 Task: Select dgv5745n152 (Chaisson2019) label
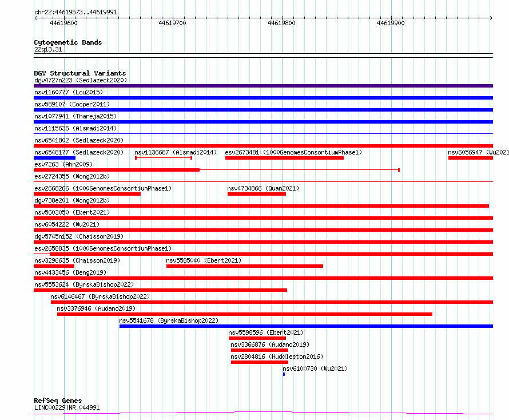[x=79, y=236]
